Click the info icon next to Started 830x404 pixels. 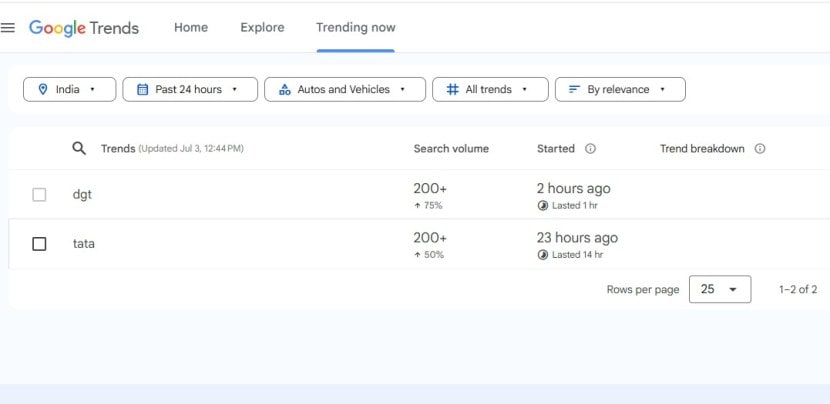click(590, 149)
